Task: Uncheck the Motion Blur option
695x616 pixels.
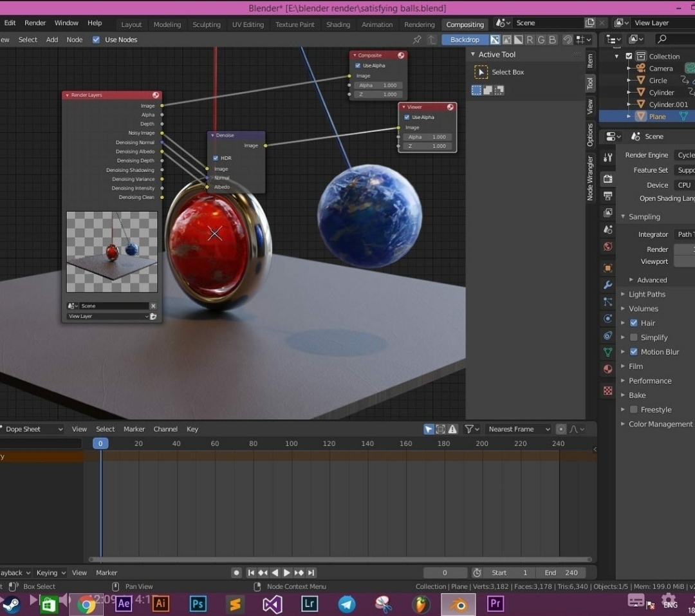Action: tap(634, 352)
